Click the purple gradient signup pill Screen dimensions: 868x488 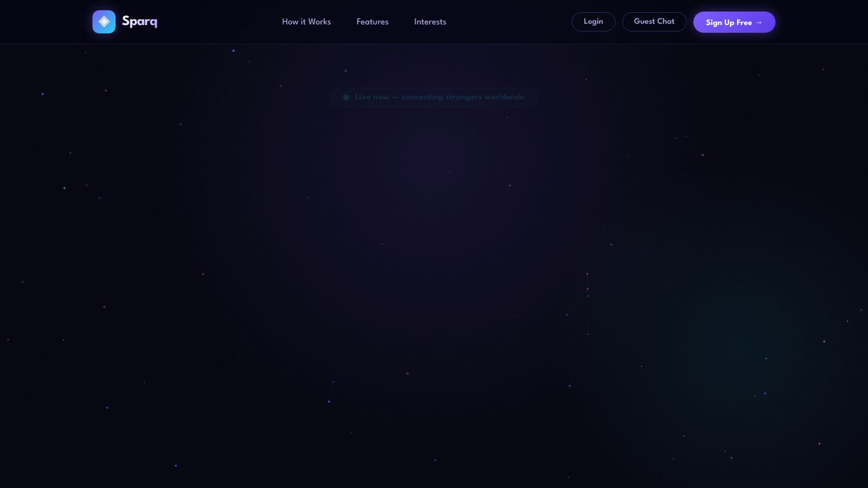734,22
